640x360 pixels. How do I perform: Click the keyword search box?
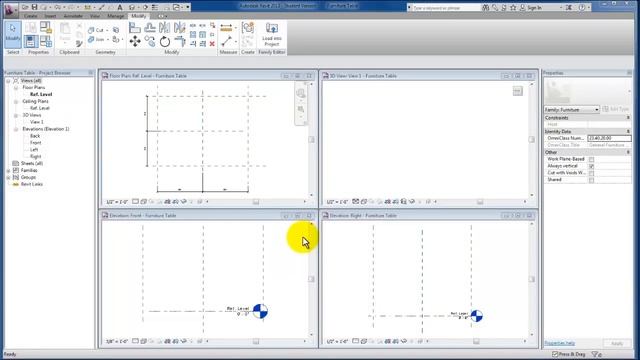(x=447, y=7)
